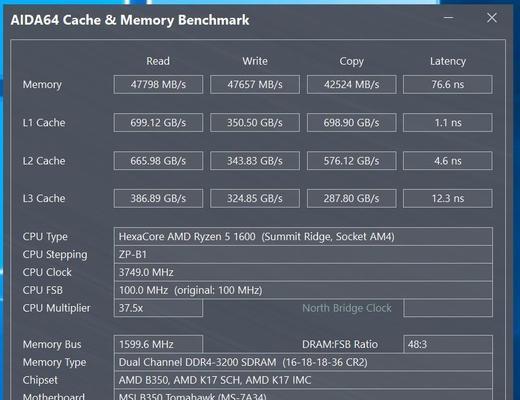
Task: Select the Memory Type DDR4-3200 field
Action: pos(303,362)
